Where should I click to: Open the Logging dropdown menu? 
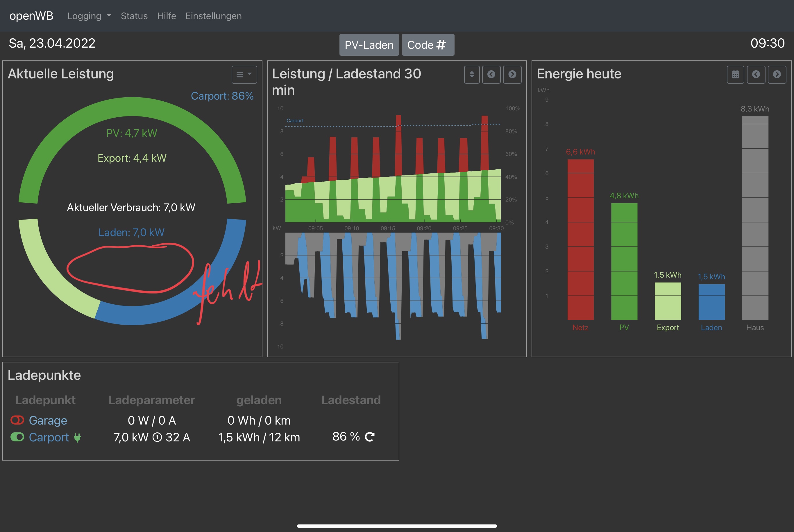pyautogui.click(x=89, y=16)
